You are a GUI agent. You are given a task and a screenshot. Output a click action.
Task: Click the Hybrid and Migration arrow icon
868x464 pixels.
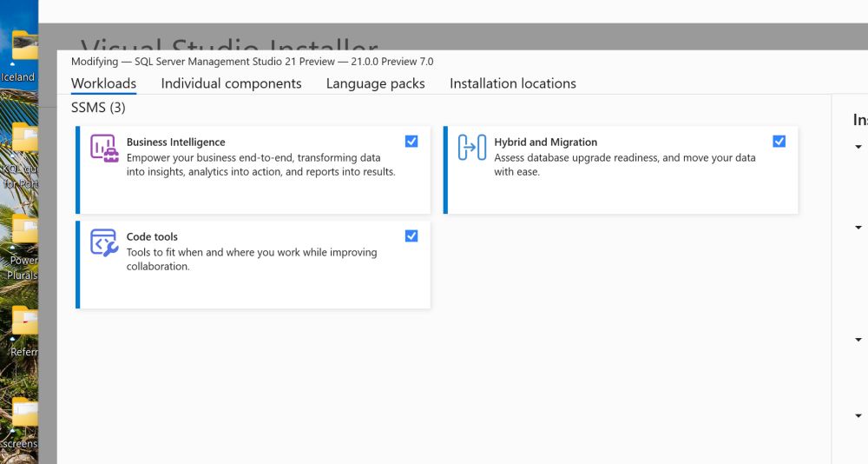471,149
